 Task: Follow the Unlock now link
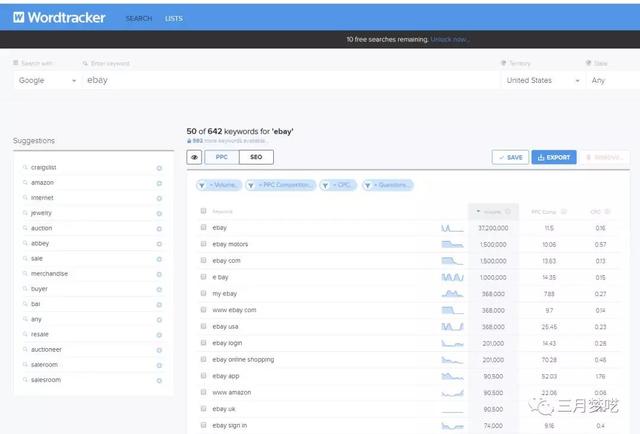(x=450, y=40)
